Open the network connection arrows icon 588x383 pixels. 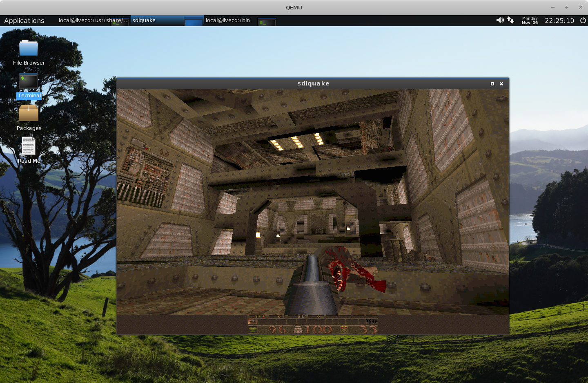510,20
